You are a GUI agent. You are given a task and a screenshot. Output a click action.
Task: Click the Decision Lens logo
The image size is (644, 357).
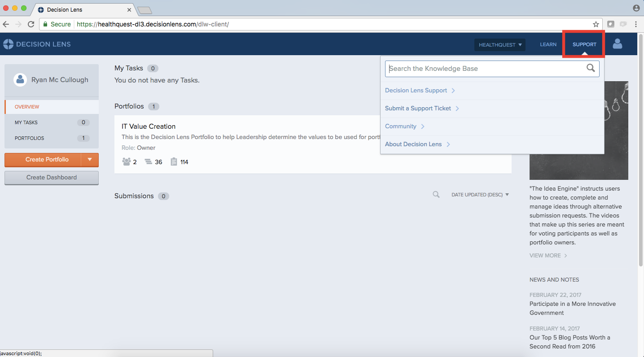point(37,44)
